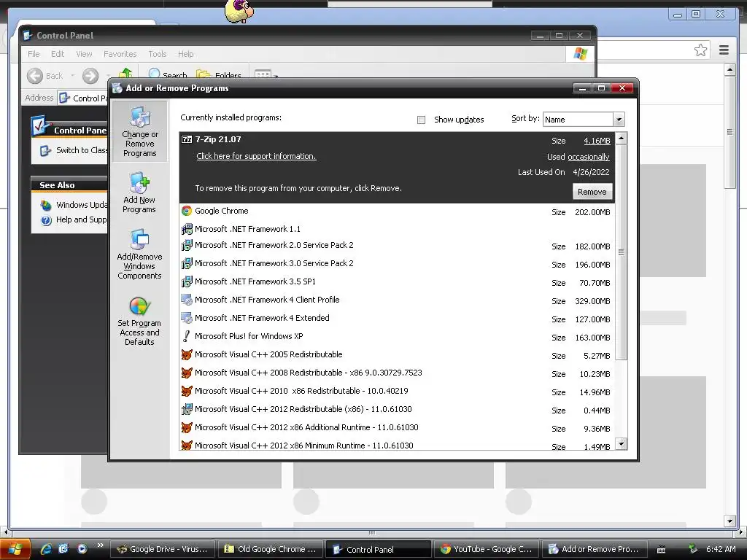Bookmark page with Chrome star icon
Image resolution: width=747 pixels, height=560 pixels.
pos(700,50)
